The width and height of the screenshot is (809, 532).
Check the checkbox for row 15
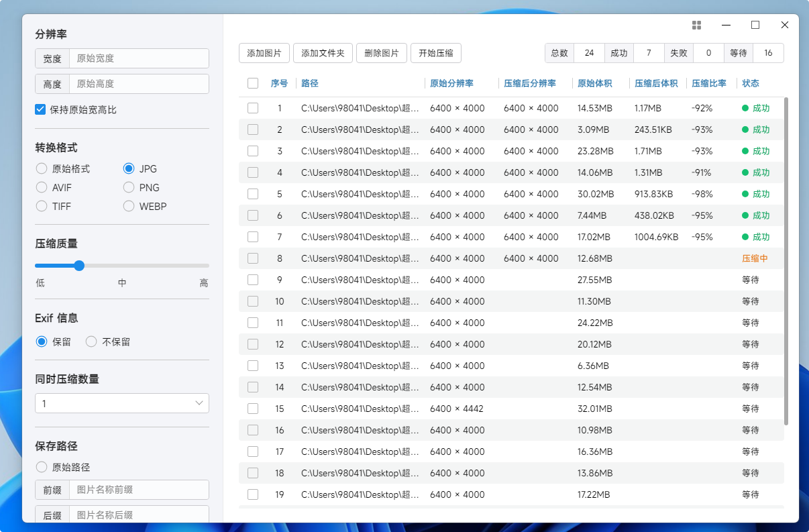[x=253, y=409]
